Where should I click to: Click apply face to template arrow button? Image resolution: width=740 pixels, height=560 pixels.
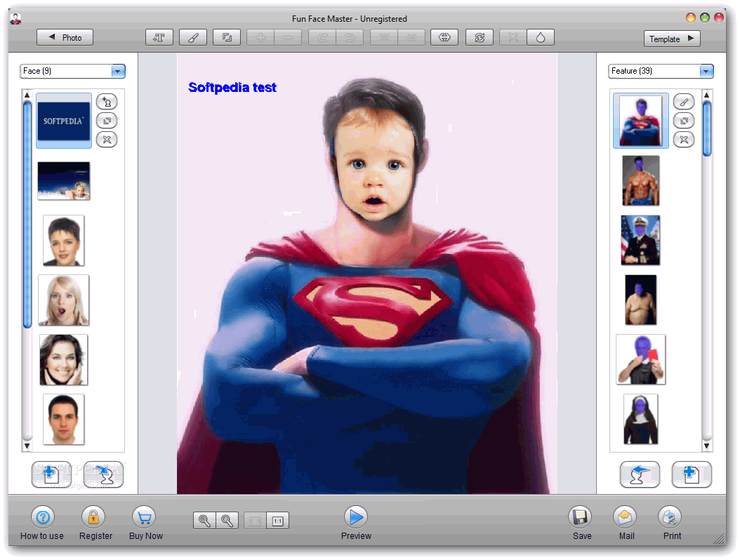[x=103, y=474]
